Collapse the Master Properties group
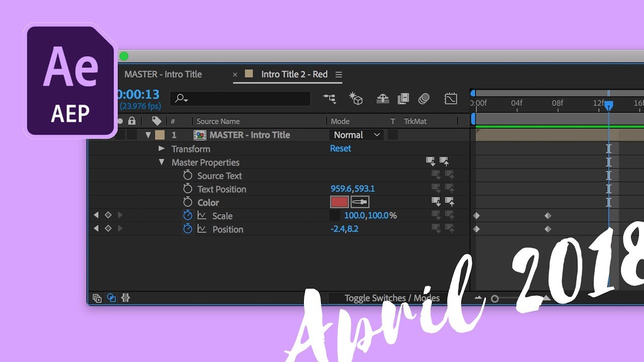 [162, 162]
